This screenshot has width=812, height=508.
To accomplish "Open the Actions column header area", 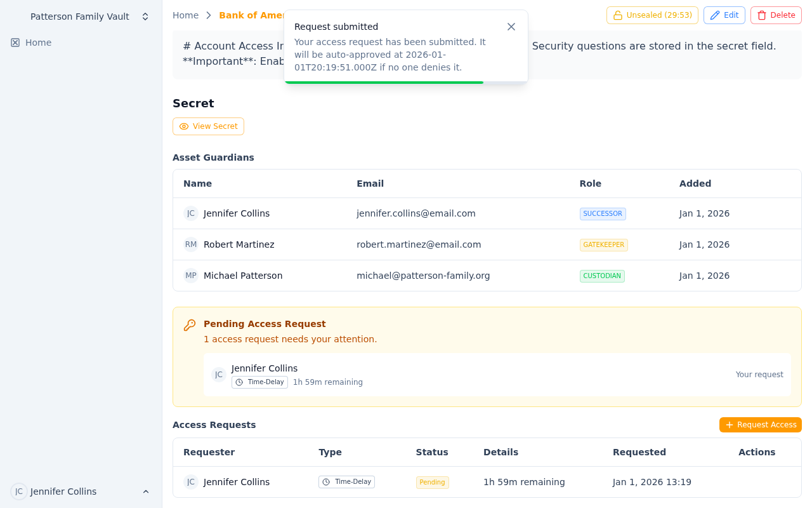I will (757, 452).
